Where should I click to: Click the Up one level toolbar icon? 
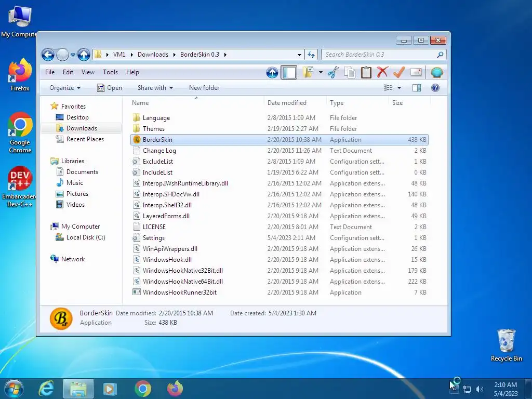point(272,72)
